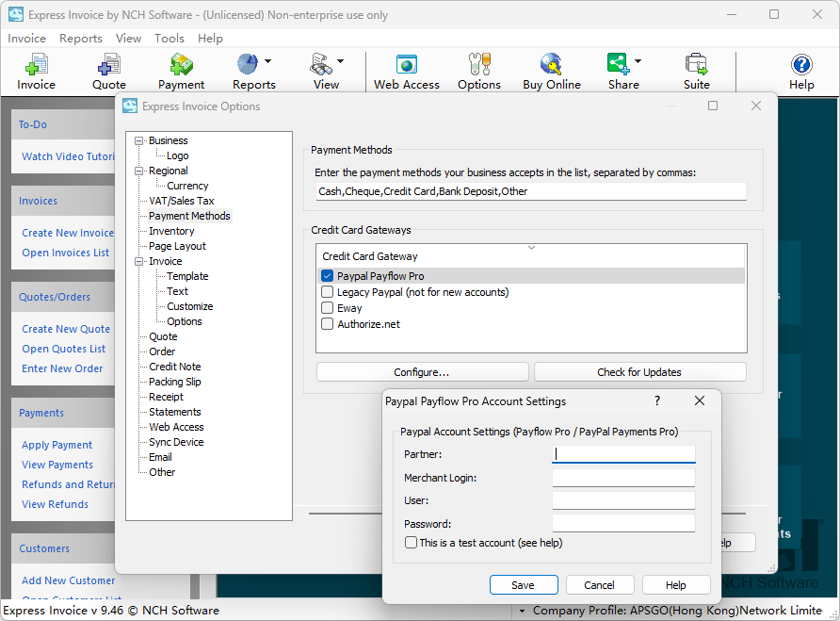Click the Help question mark toolbar icon

(801, 65)
